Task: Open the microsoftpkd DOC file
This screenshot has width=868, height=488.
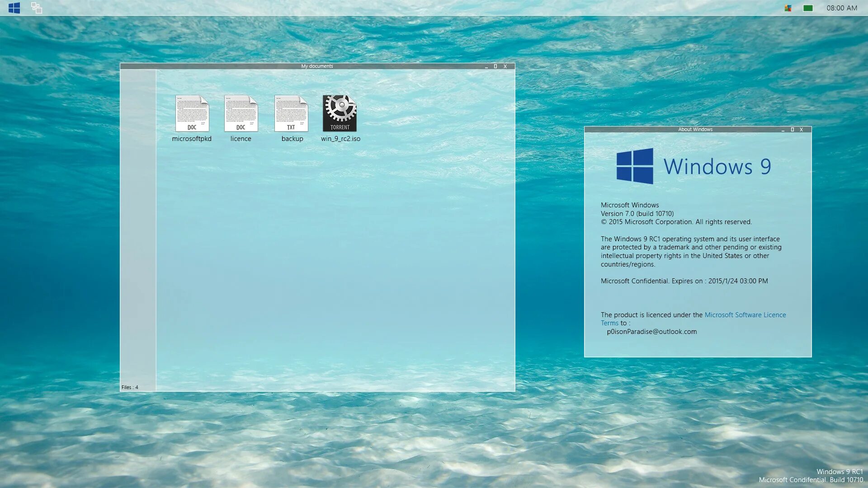Action: pyautogui.click(x=192, y=114)
